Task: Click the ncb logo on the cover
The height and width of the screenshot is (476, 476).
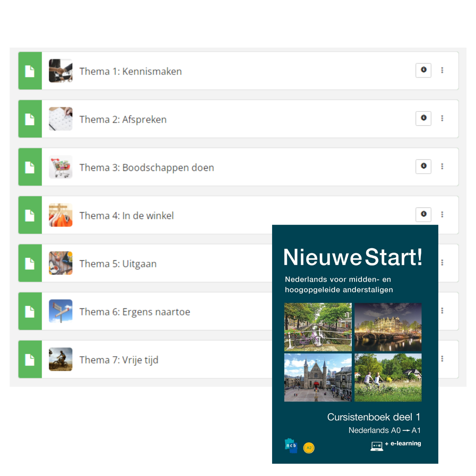Action: pyautogui.click(x=291, y=446)
